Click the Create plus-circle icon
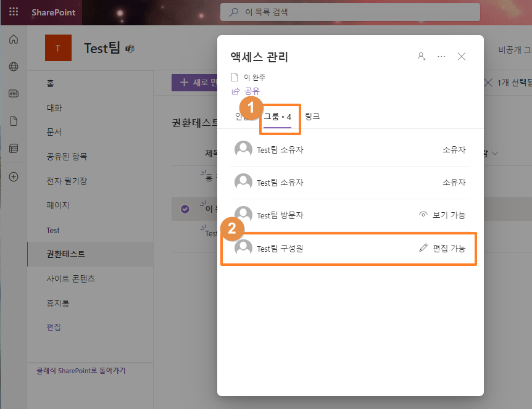Viewport: 532px width, 409px height. click(x=14, y=176)
